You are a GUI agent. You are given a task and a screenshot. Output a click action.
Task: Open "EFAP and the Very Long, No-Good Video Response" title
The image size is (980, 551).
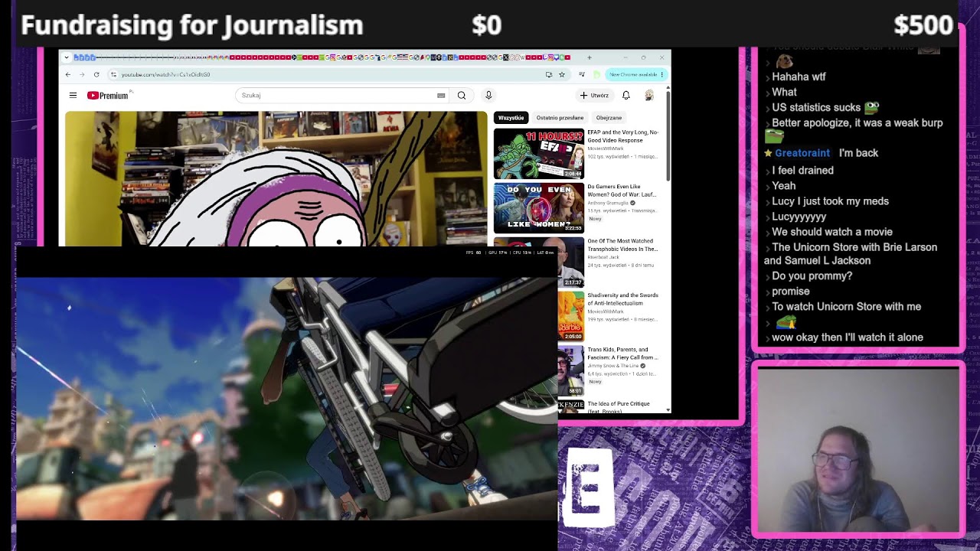click(622, 136)
